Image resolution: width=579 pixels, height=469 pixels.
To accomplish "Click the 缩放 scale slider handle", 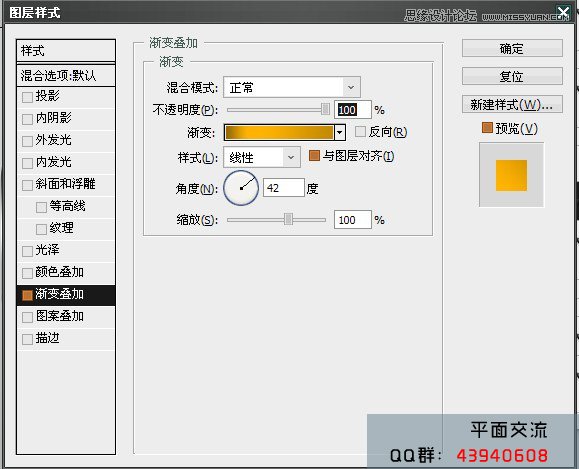I will click(x=288, y=219).
